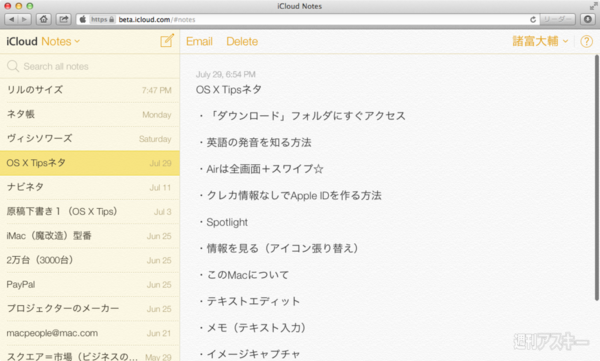
Task: Click the line このMacについて
Action: [x=244, y=275]
